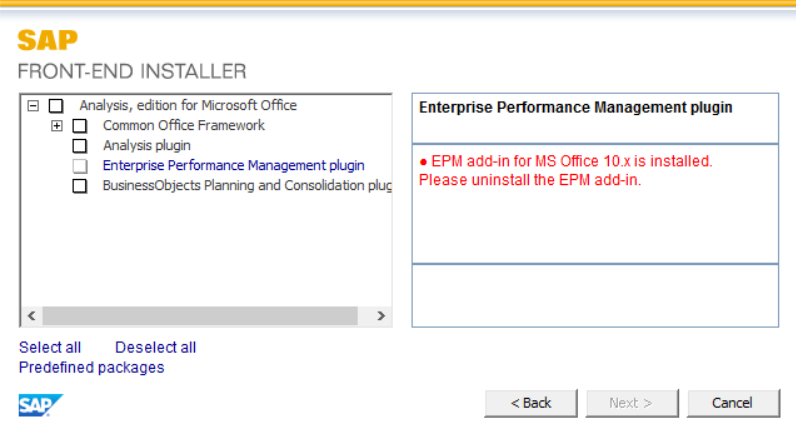Screen dimensions: 796x433
Task: Click the Deselect all link
Action: 155,347
